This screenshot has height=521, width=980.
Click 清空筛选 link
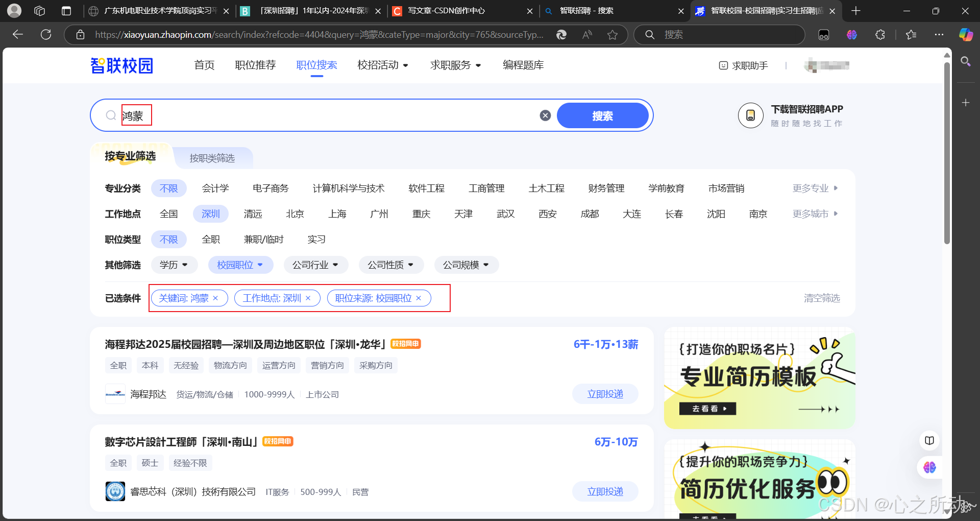(822, 298)
